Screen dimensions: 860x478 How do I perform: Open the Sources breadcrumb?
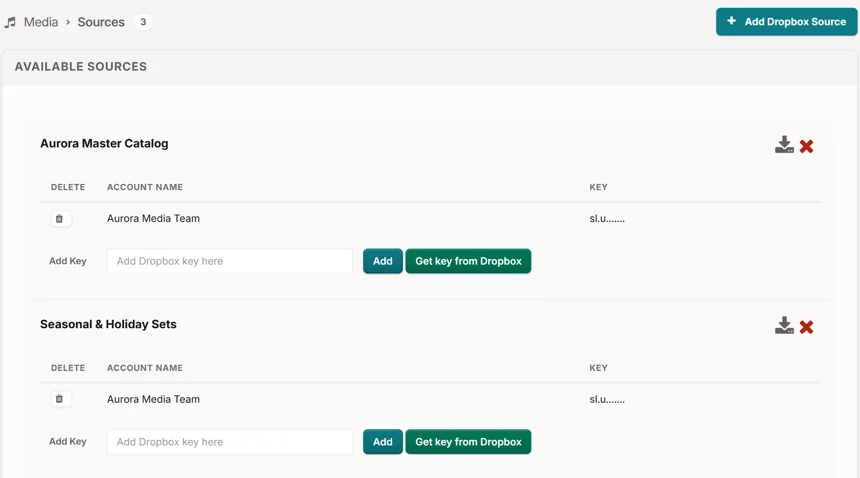tap(101, 22)
